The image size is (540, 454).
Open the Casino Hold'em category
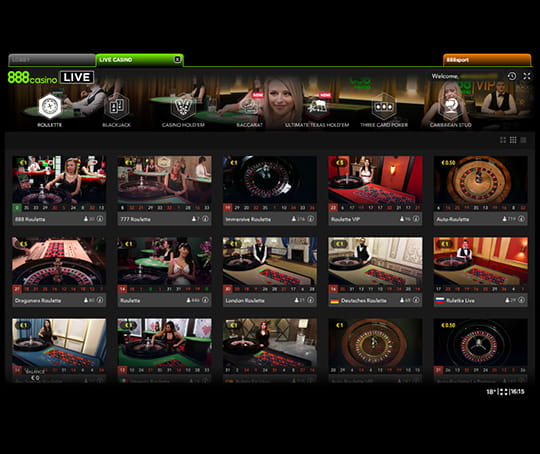183,106
